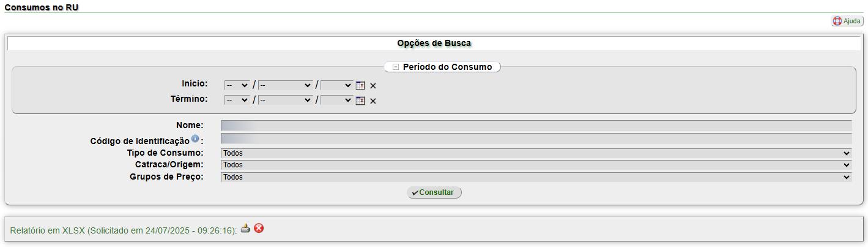Expand the Grupos de Preço dropdown

click(536, 177)
